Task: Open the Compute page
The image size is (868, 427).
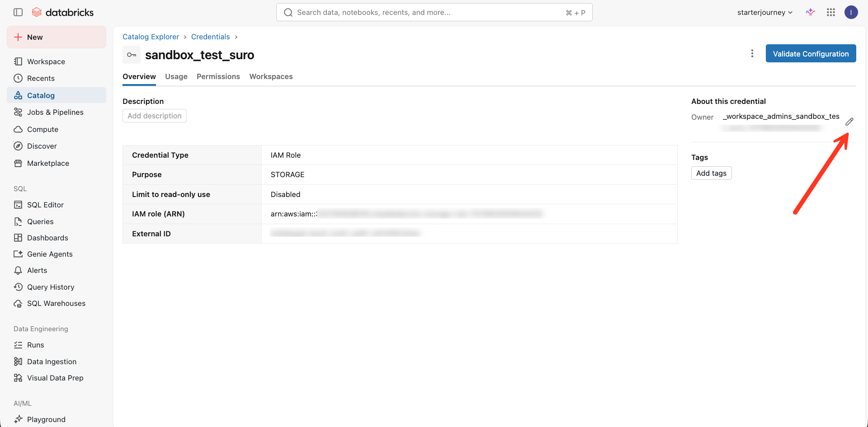Action: click(57, 129)
